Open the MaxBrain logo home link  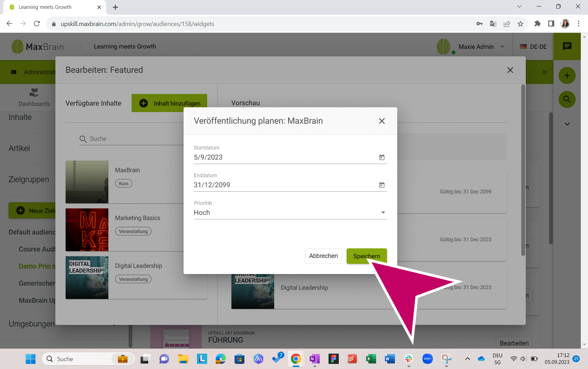38,46
